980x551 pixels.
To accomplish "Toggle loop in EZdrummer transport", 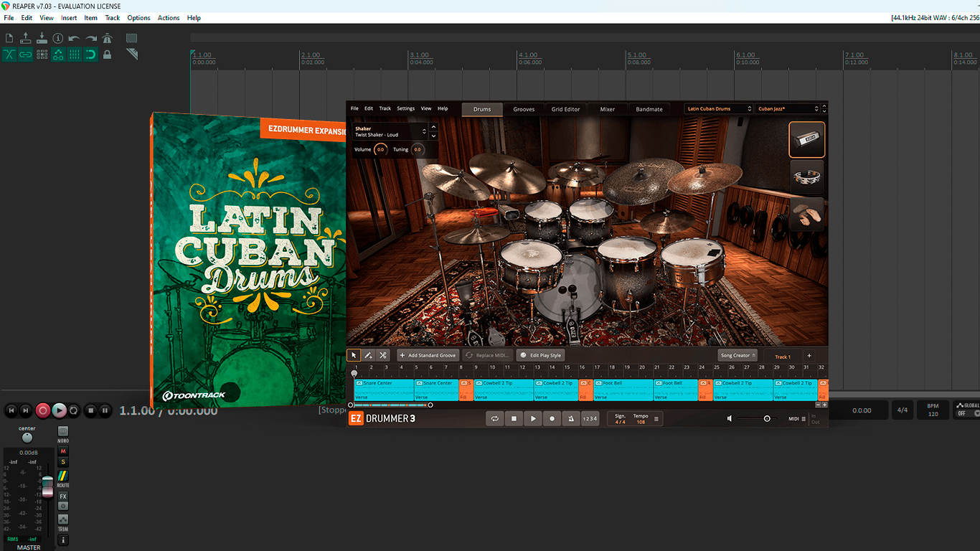I will [495, 419].
